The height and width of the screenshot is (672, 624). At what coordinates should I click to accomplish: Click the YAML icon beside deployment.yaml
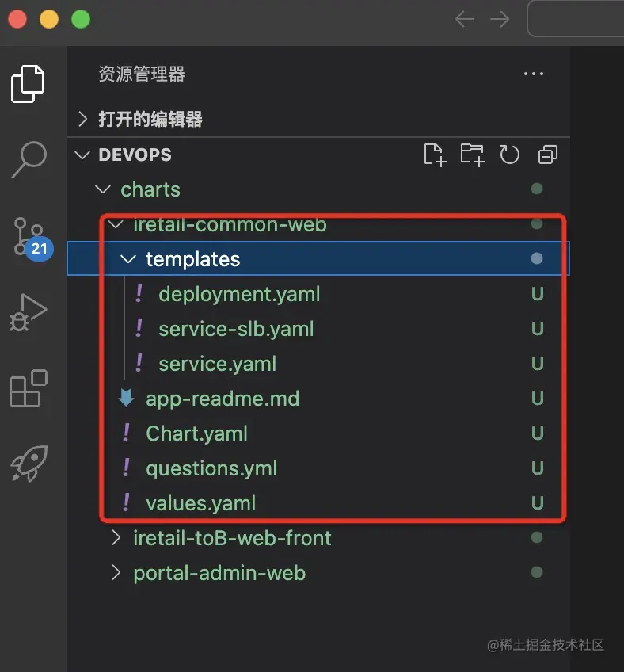point(139,293)
